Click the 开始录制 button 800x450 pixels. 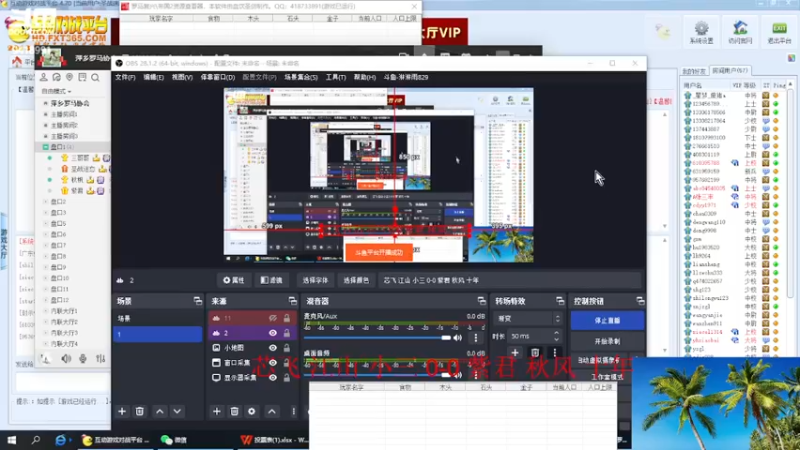[x=607, y=341]
